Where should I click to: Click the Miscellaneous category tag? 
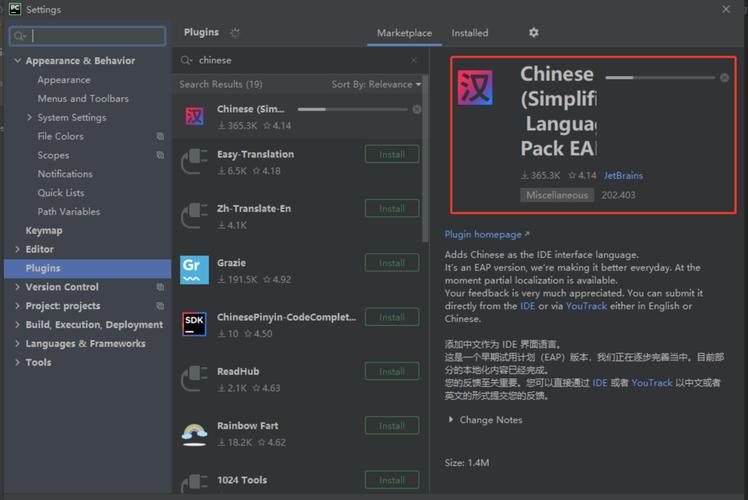(x=557, y=195)
